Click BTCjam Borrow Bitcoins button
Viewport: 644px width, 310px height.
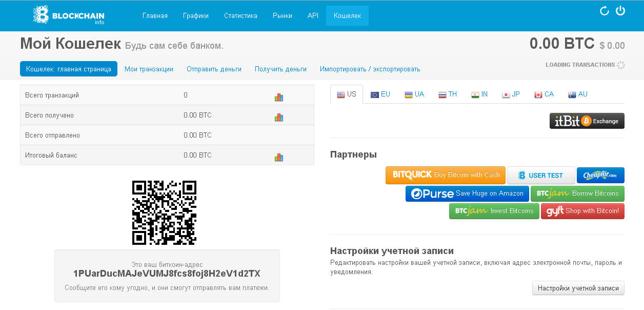(x=577, y=193)
